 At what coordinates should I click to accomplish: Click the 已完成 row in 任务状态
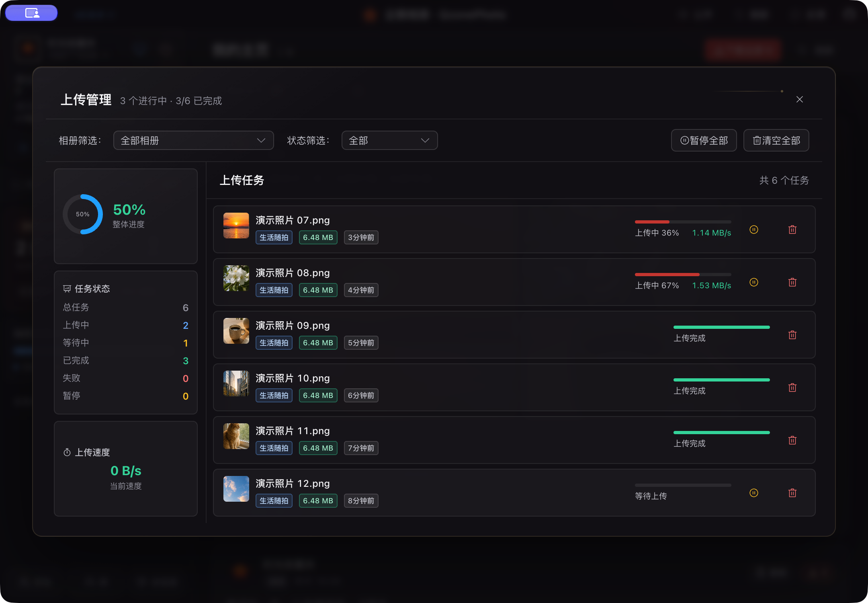click(x=126, y=361)
